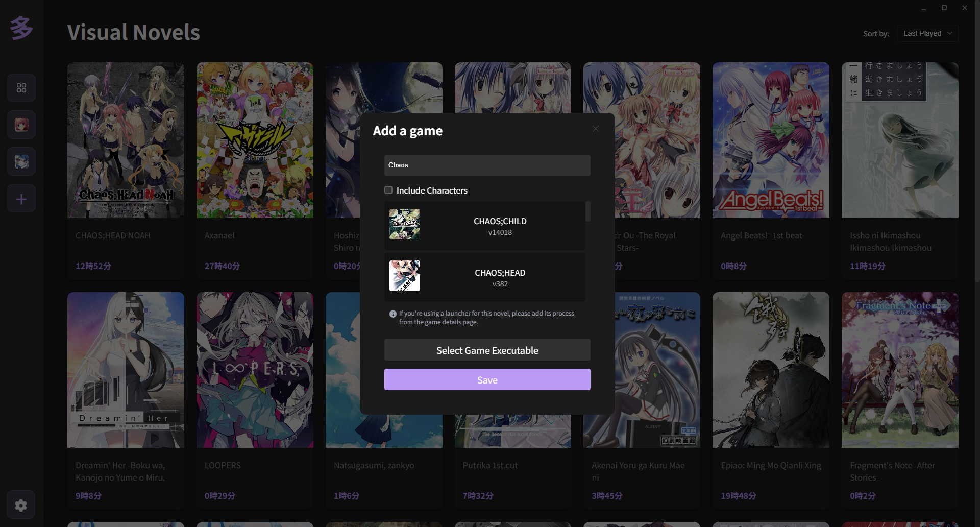Open the red-haired character sidebar shortcut
980x527 pixels.
tap(21, 125)
